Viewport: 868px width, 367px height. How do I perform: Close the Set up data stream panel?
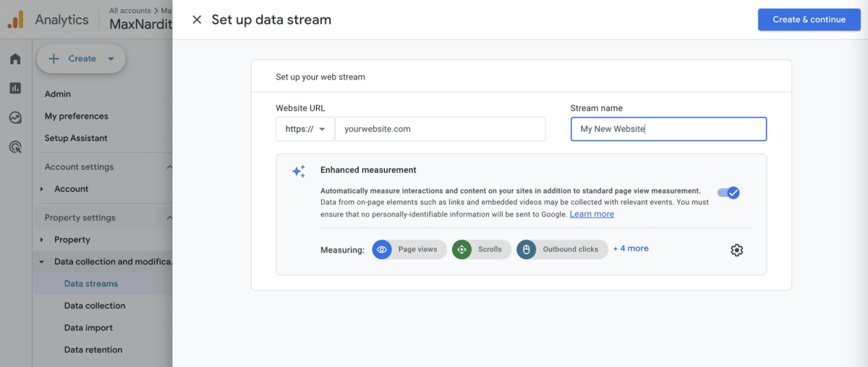coord(197,20)
